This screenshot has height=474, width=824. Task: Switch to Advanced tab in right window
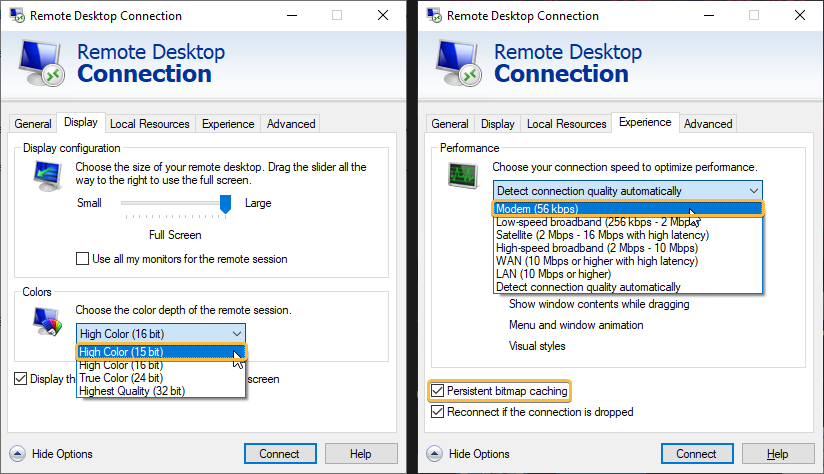pyautogui.click(x=708, y=123)
